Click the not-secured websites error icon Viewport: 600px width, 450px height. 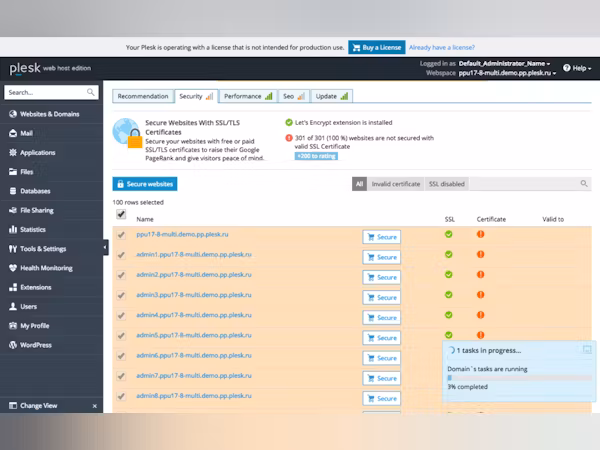(x=289, y=138)
